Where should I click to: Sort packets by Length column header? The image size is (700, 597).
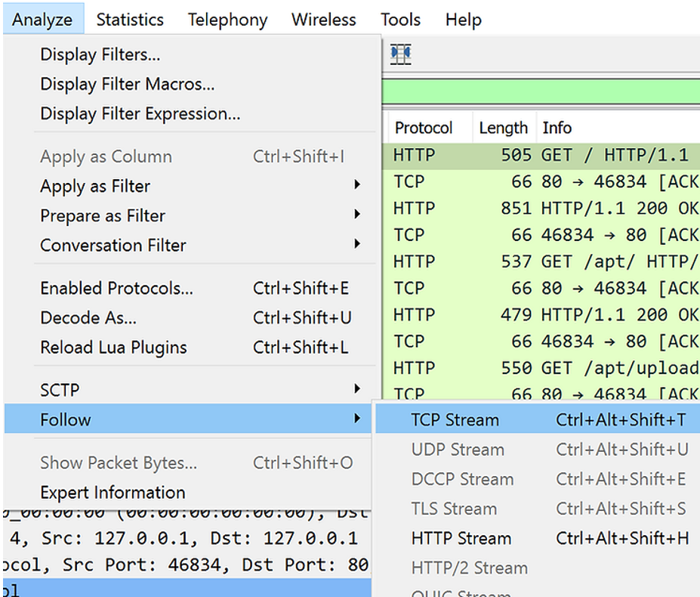pyautogui.click(x=503, y=128)
